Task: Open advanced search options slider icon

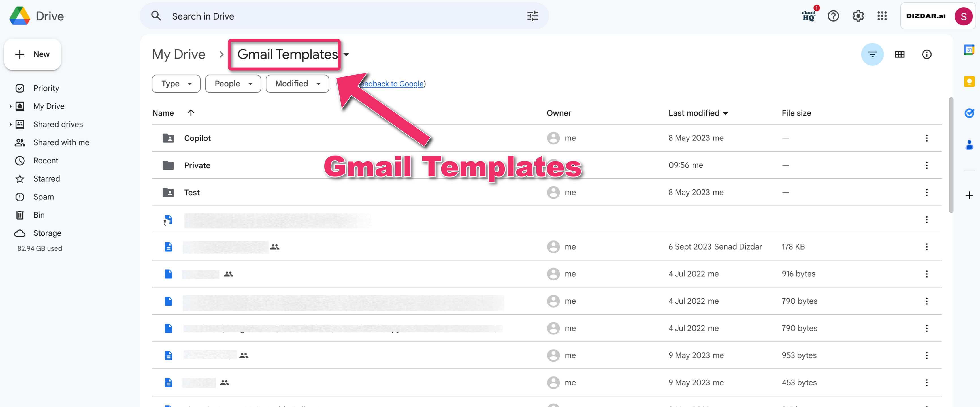Action: click(532, 16)
